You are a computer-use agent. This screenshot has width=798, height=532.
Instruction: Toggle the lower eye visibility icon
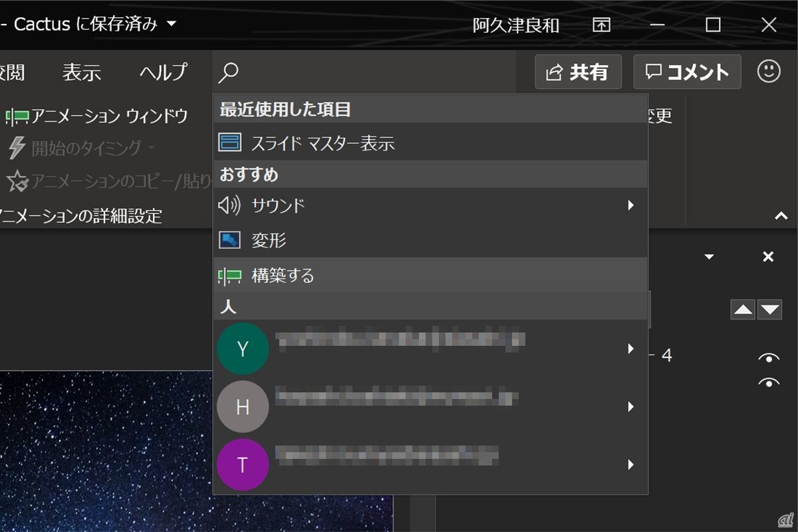tap(769, 382)
